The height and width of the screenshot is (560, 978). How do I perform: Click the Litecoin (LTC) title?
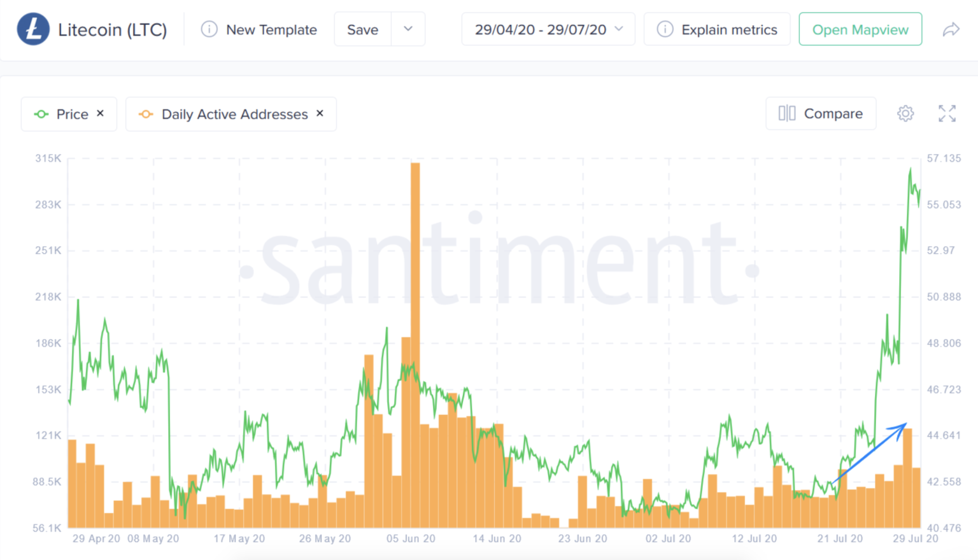pyautogui.click(x=113, y=30)
